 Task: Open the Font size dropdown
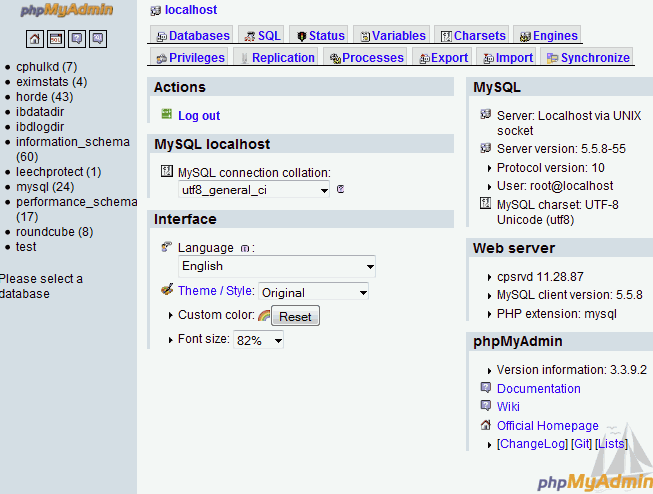coord(259,340)
